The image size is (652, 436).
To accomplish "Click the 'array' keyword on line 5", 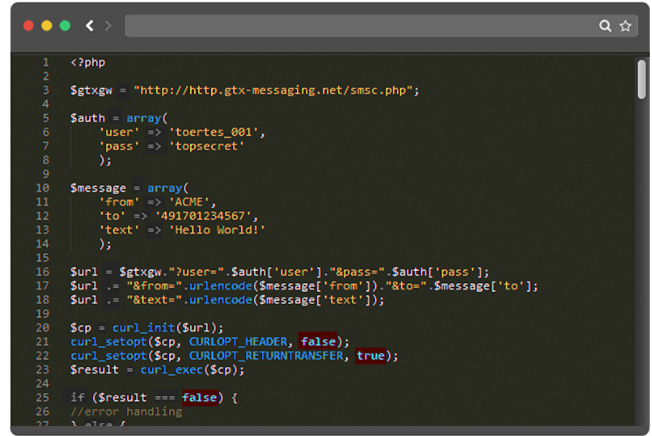I will pos(143,118).
